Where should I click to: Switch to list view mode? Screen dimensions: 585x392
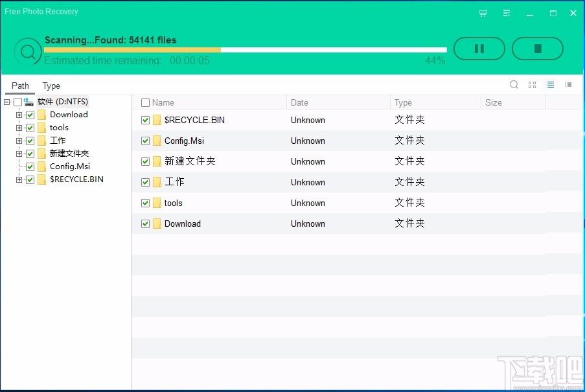[550, 85]
